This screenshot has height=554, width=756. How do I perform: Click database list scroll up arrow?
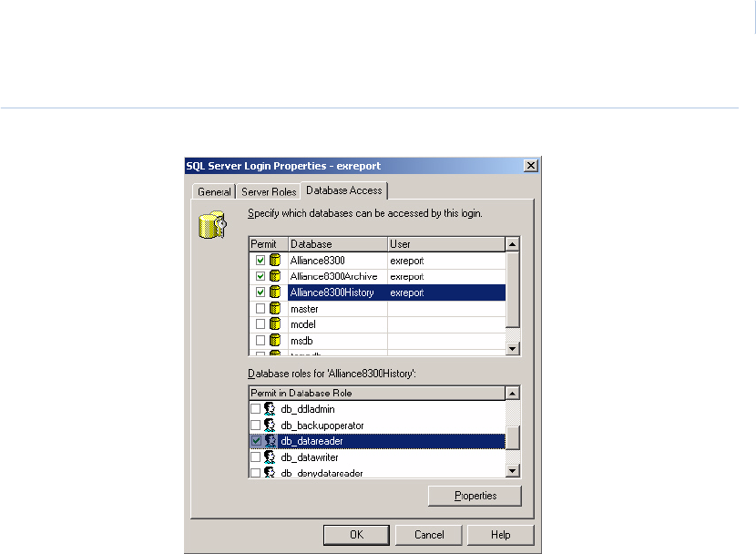click(513, 244)
